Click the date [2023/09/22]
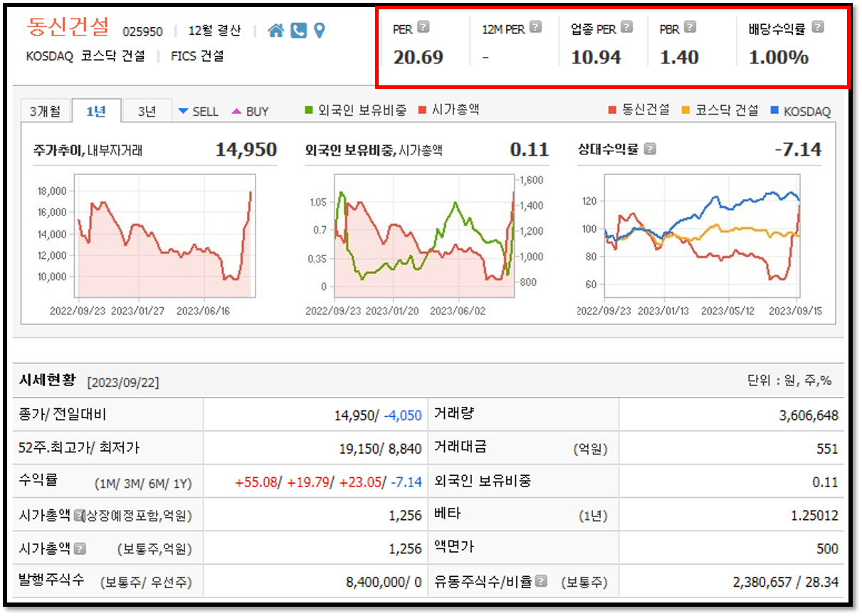The image size is (862, 616). pyautogui.click(x=123, y=383)
